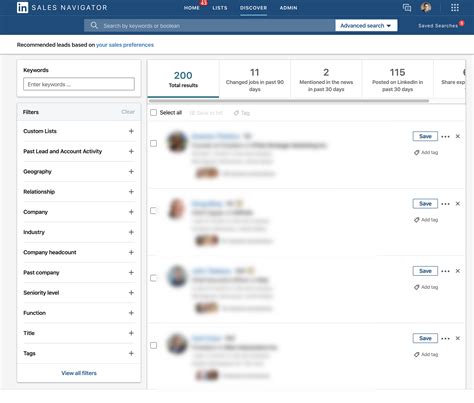This screenshot has height=403, width=474.
Task: Add tag to the first lead
Action: pos(426,152)
